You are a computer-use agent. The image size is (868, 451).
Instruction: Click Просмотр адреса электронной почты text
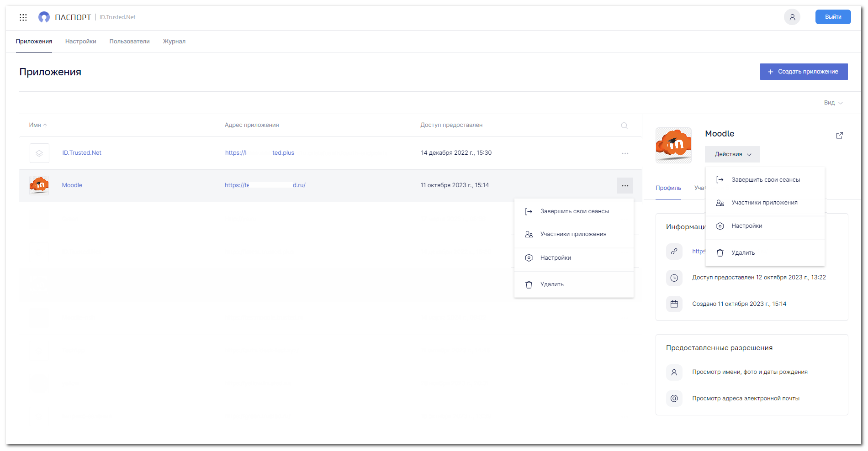746,399
